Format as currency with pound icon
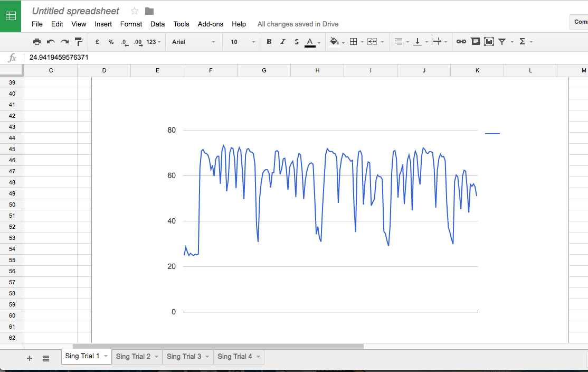Screen dimensions: 588x372 tap(97, 42)
